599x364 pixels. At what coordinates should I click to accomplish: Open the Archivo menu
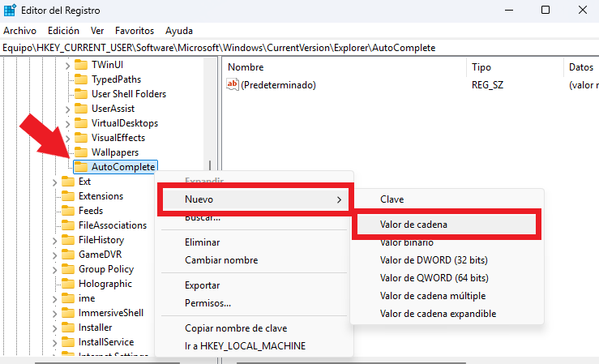(20, 31)
